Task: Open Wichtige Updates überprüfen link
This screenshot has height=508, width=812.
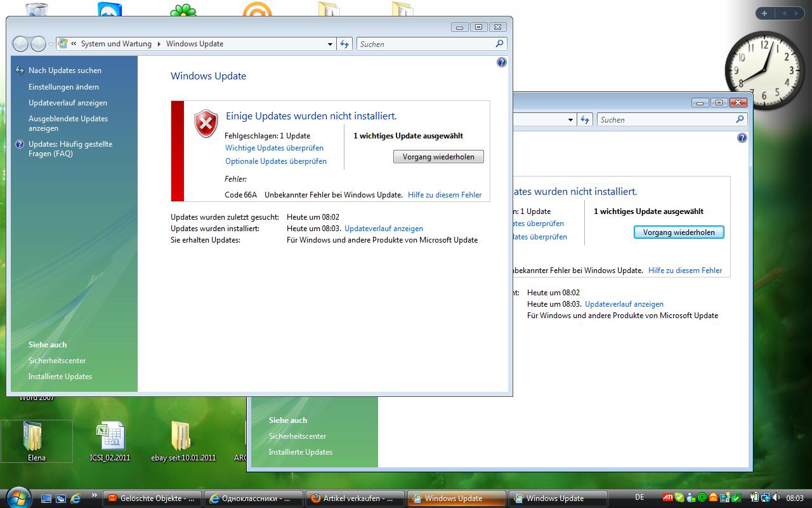Action: pos(274,148)
